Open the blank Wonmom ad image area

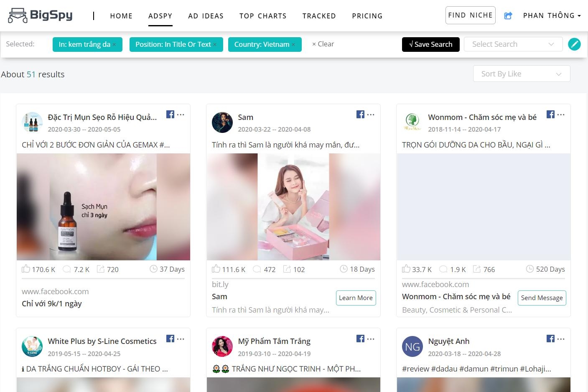(x=484, y=207)
